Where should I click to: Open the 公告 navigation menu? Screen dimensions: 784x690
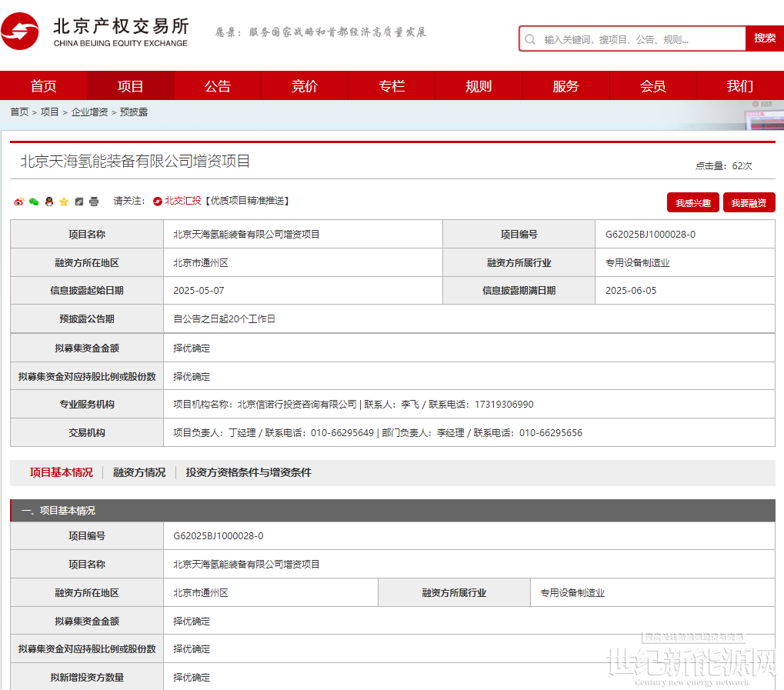click(218, 86)
